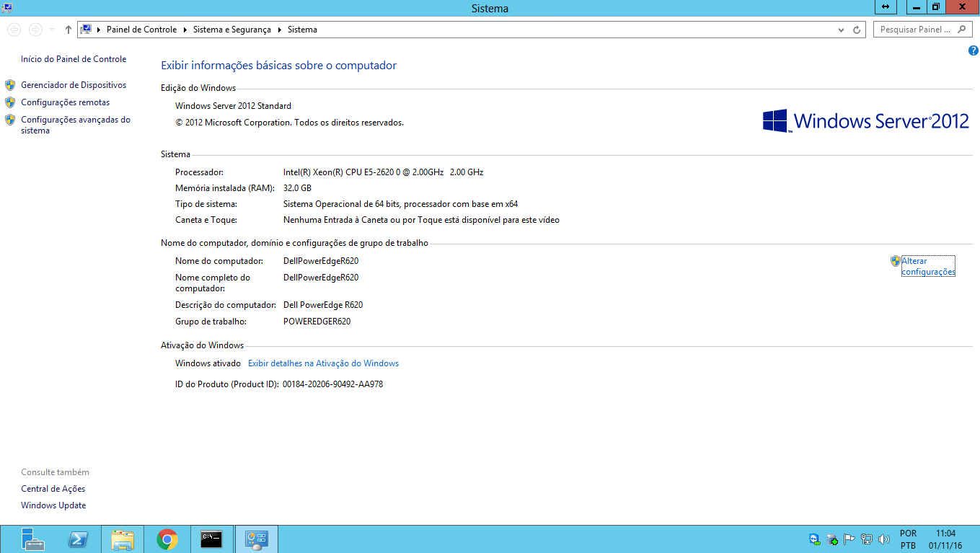Click the Caneta e Toque value text
The width and height of the screenshot is (980, 553).
tap(421, 220)
